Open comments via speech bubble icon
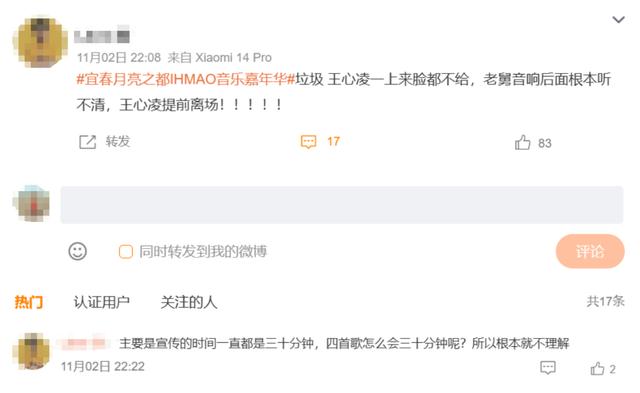640x393 pixels. pos(309,142)
